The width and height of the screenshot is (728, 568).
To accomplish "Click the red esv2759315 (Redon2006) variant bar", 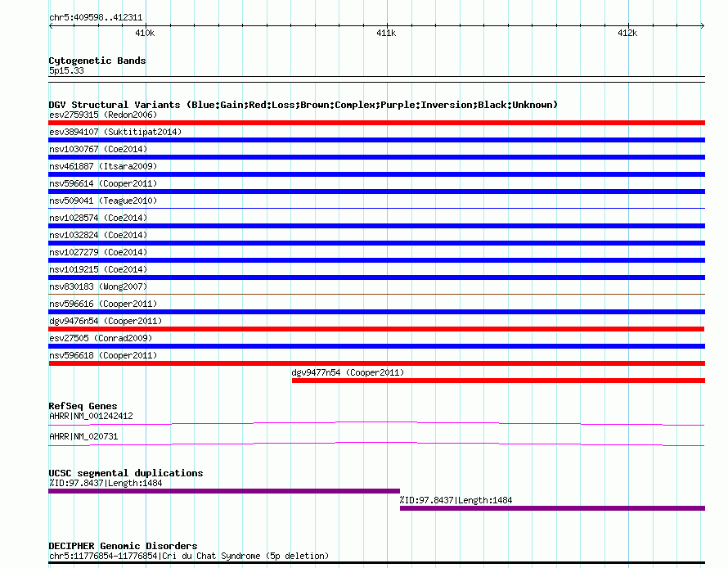I will click(376, 123).
